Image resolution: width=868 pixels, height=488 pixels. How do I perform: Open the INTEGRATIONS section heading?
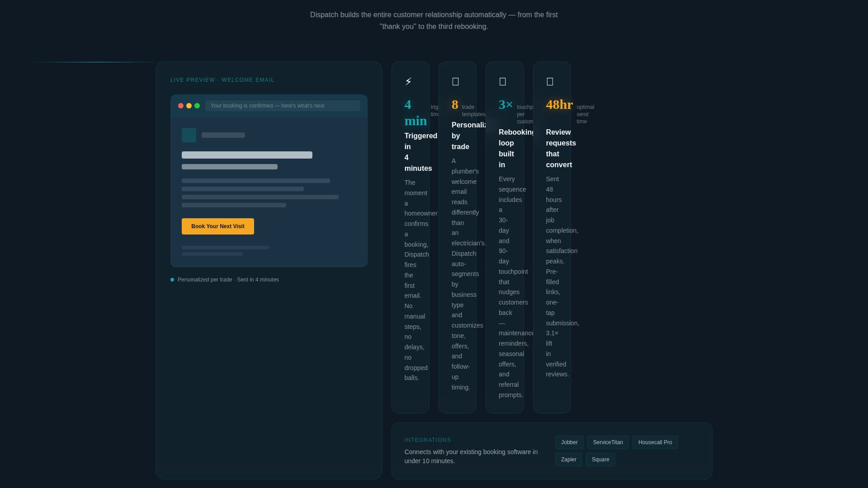428,440
